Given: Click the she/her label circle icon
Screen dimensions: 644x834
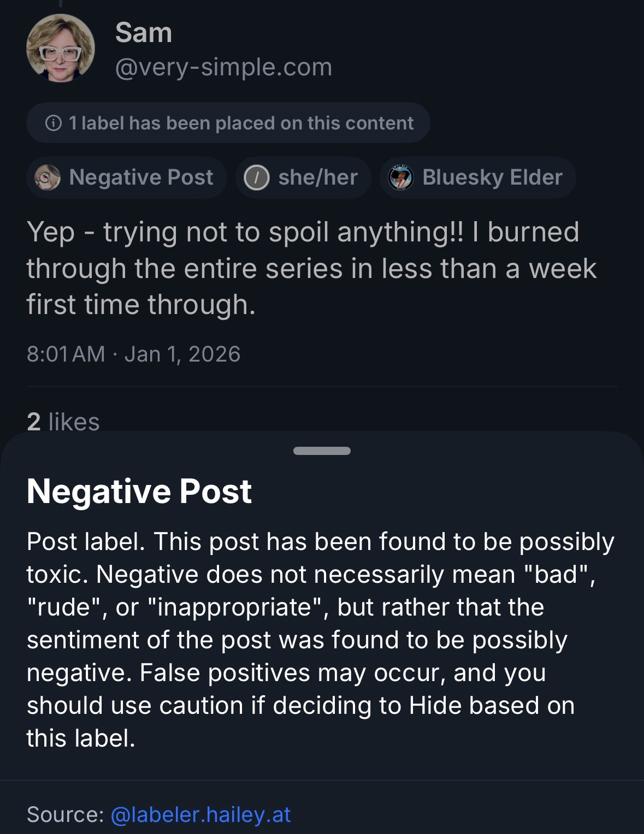Looking at the screenshot, I should (256, 178).
